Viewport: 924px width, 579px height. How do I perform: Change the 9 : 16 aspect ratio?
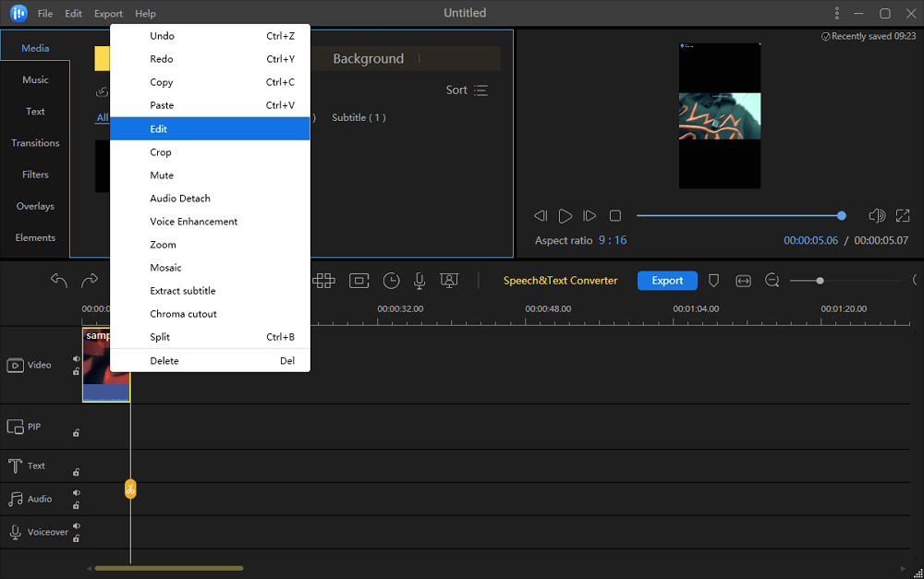(x=613, y=240)
